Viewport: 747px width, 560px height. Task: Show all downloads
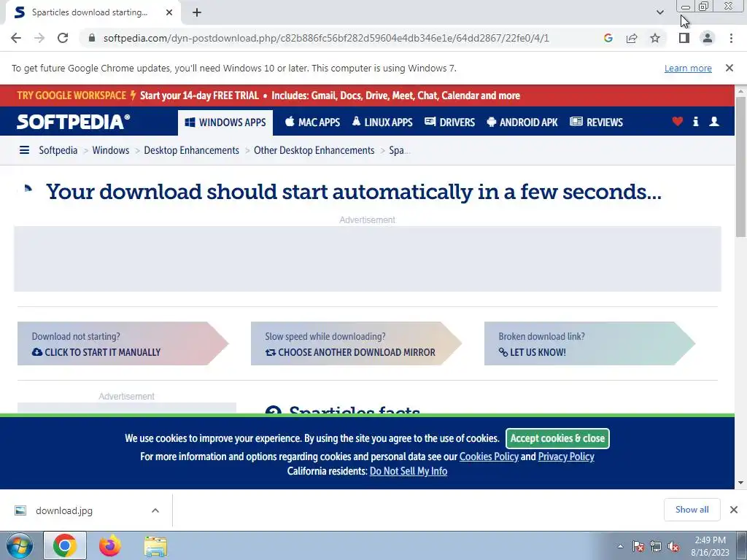point(692,510)
